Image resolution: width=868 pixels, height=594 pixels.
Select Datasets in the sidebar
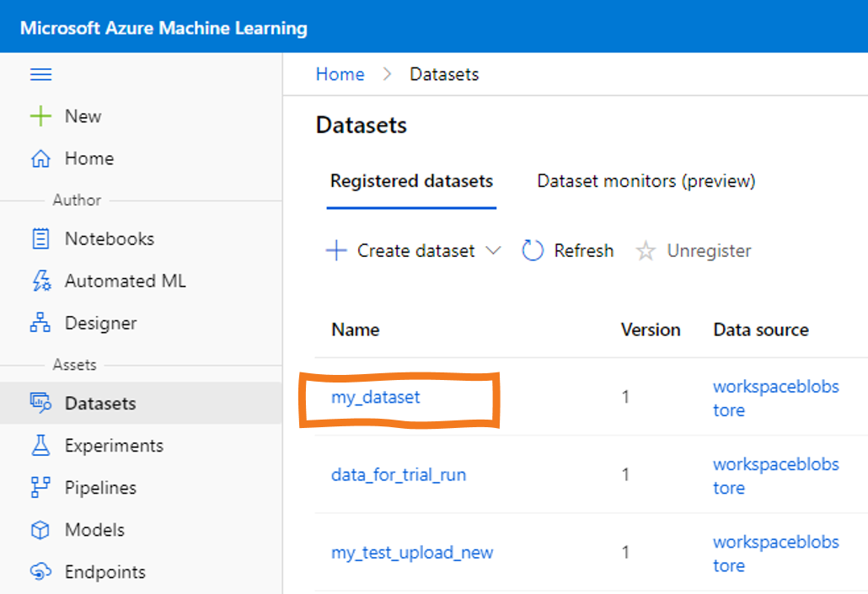click(99, 404)
